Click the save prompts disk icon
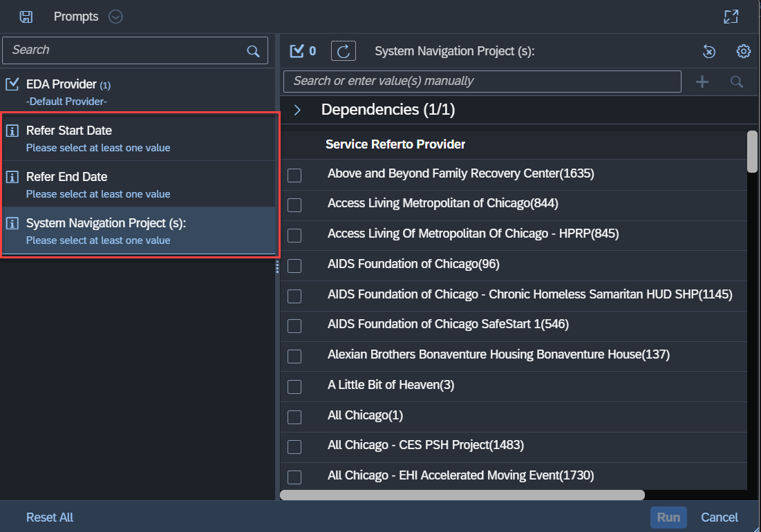The width and height of the screenshot is (761, 532). (x=26, y=17)
